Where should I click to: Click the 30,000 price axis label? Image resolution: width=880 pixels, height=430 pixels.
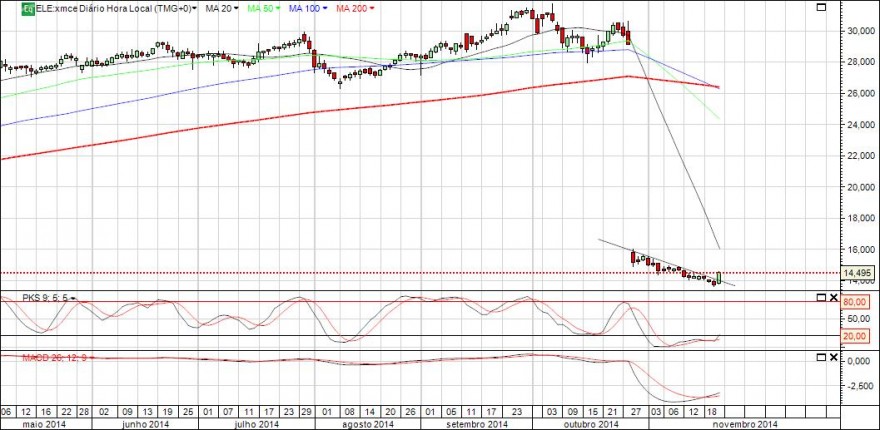(x=862, y=31)
